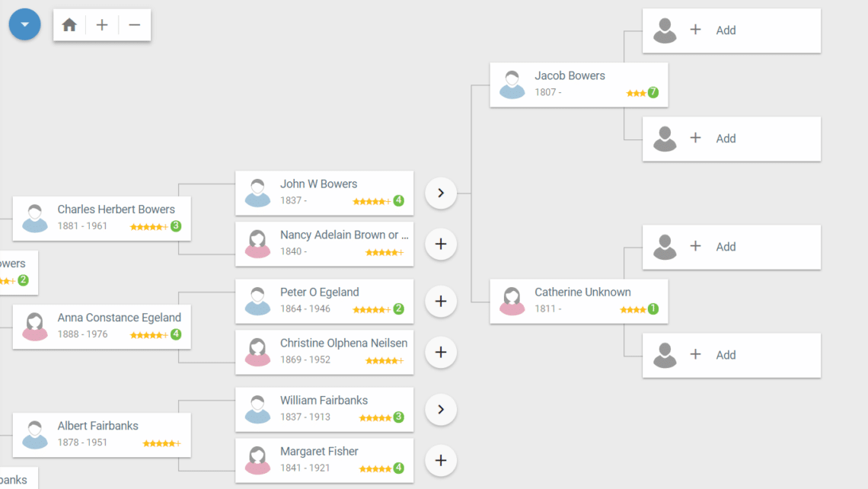
Task: Expand John W Bowers's ancestors with the chevron
Action: point(440,193)
